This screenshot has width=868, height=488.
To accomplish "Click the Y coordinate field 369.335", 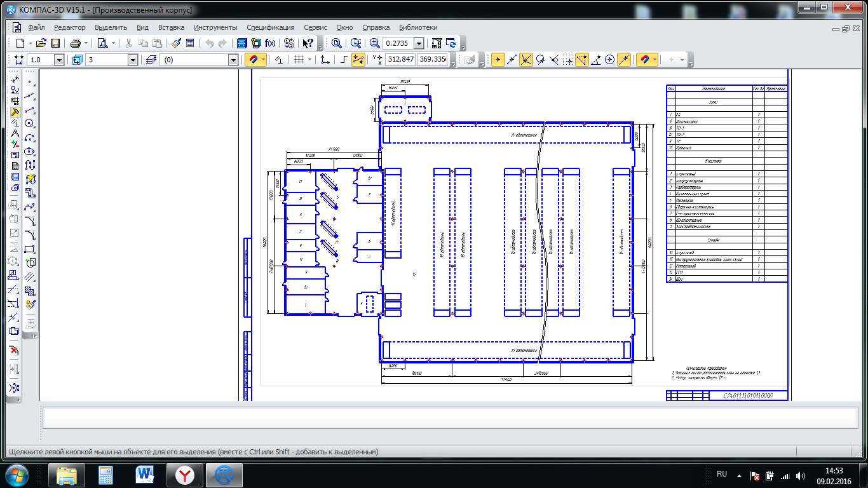I will click(433, 60).
